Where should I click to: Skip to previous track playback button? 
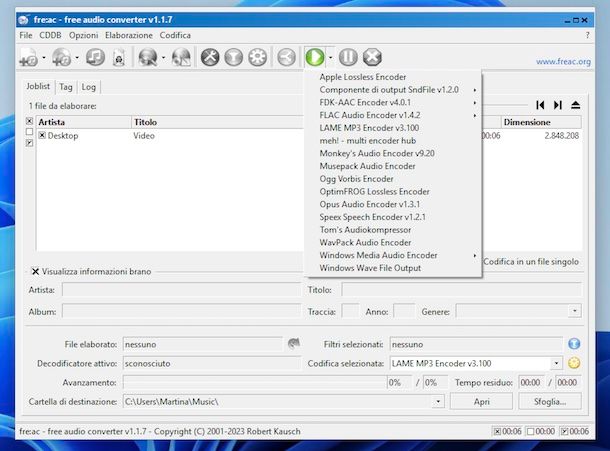tap(540, 105)
